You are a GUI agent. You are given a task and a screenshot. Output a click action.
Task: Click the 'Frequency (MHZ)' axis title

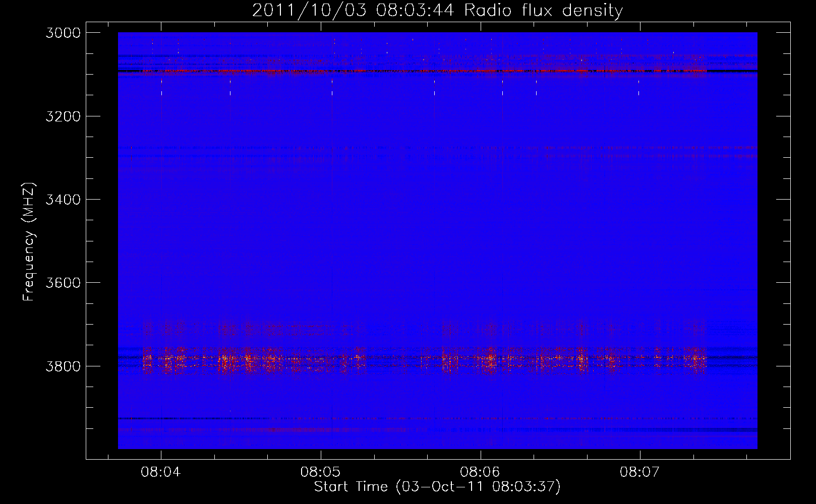tap(29, 241)
